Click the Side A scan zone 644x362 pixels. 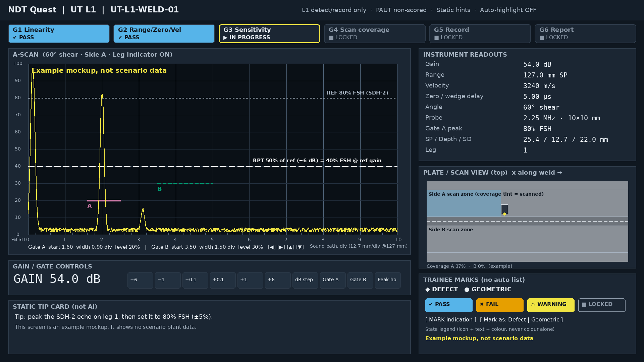tap(527, 203)
